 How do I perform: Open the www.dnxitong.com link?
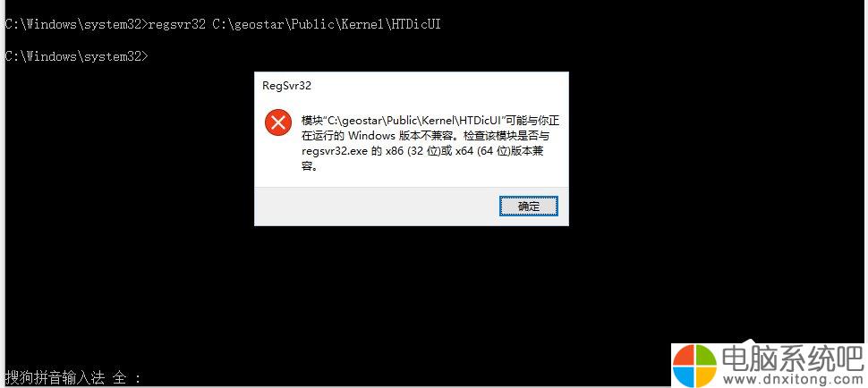[790, 380]
